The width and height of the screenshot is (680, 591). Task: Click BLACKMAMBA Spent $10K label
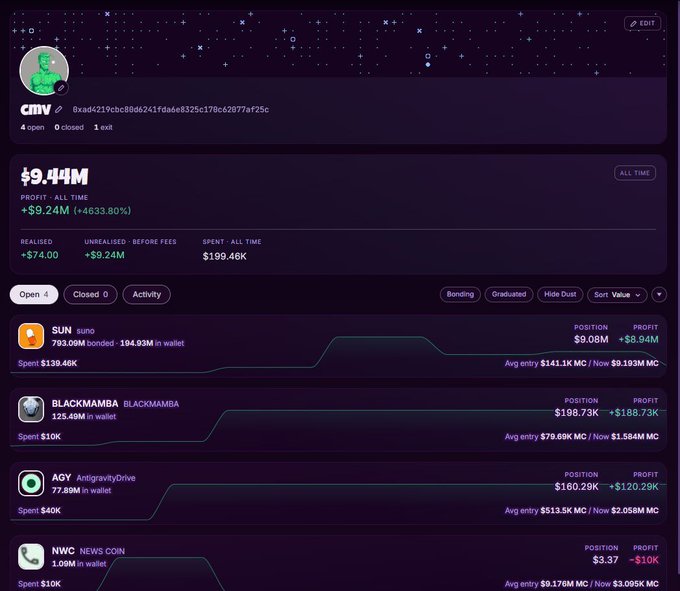click(x=39, y=437)
